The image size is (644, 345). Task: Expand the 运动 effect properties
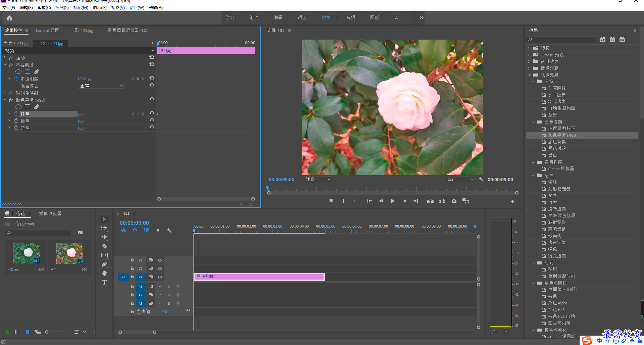click(5, 57)
